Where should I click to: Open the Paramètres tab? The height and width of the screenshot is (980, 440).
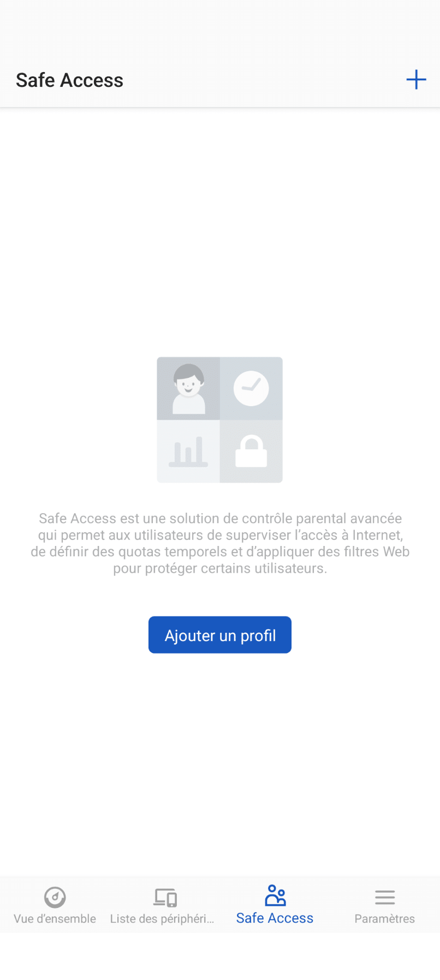coord(385,905)
